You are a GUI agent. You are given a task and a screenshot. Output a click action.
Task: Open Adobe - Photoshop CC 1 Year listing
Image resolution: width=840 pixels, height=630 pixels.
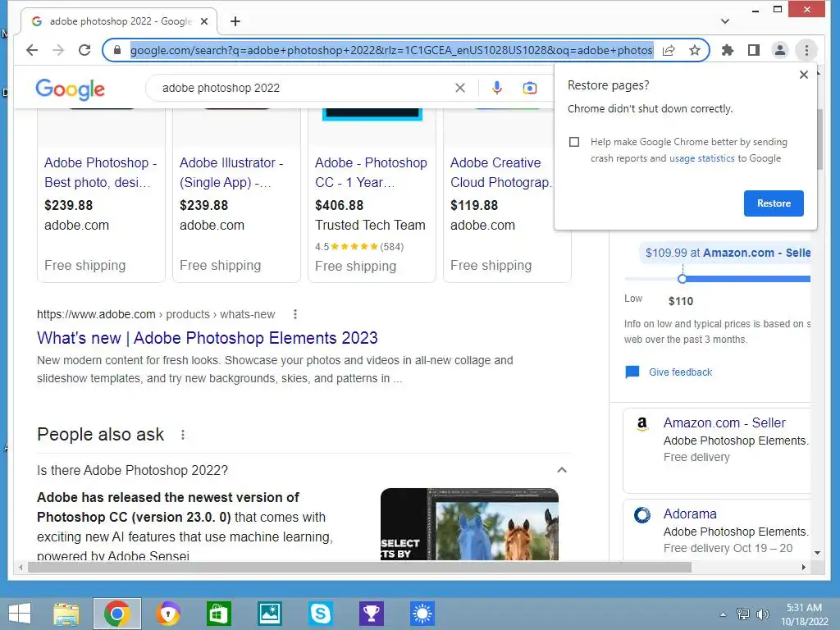point(371,172)
